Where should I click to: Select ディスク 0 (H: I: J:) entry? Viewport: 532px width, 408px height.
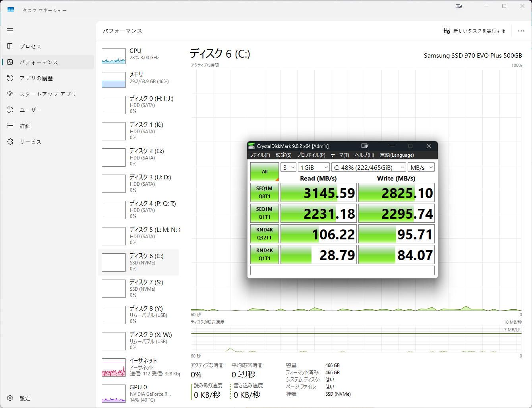click(x=138, y=105)
